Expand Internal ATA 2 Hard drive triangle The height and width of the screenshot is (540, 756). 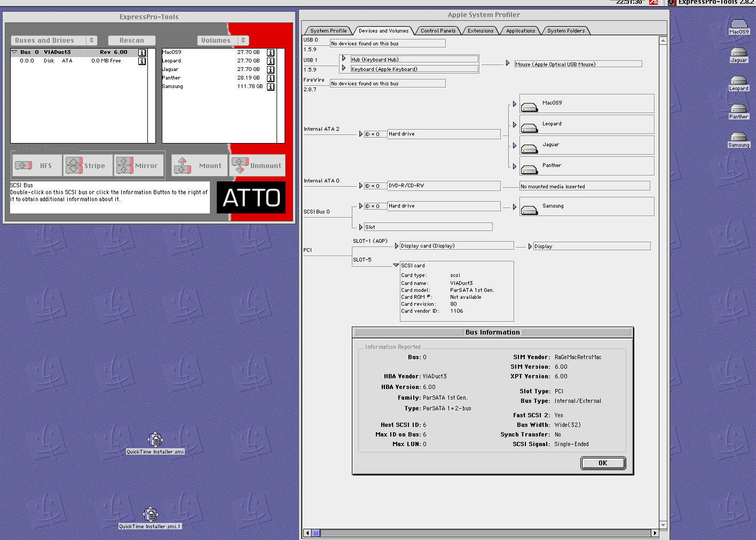(361, 134)
